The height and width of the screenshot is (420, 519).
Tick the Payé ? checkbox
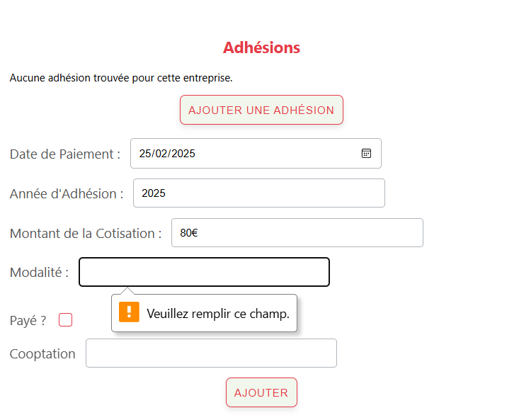click(x=66, y=320)
